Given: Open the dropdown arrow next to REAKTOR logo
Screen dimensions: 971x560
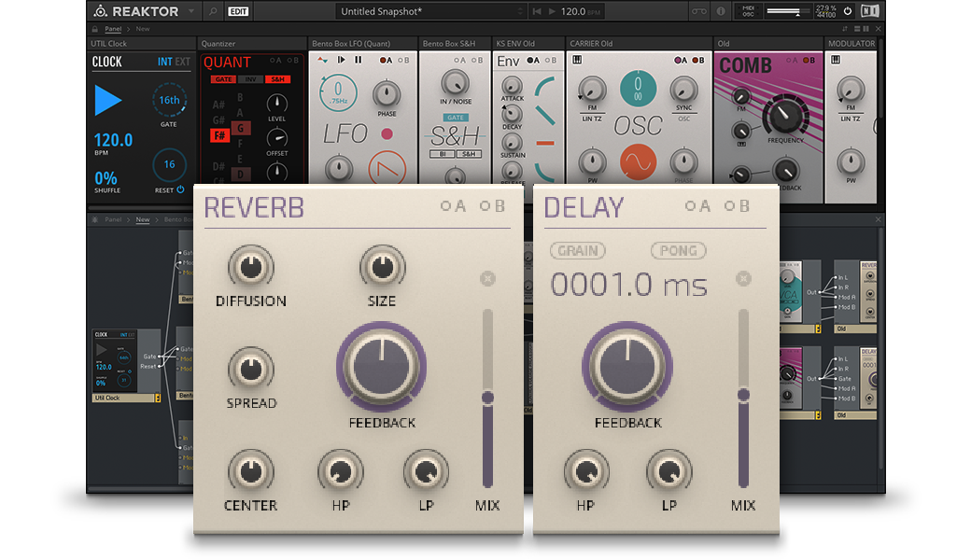Looking at the screenshot, I should click(x=190, y=11).
